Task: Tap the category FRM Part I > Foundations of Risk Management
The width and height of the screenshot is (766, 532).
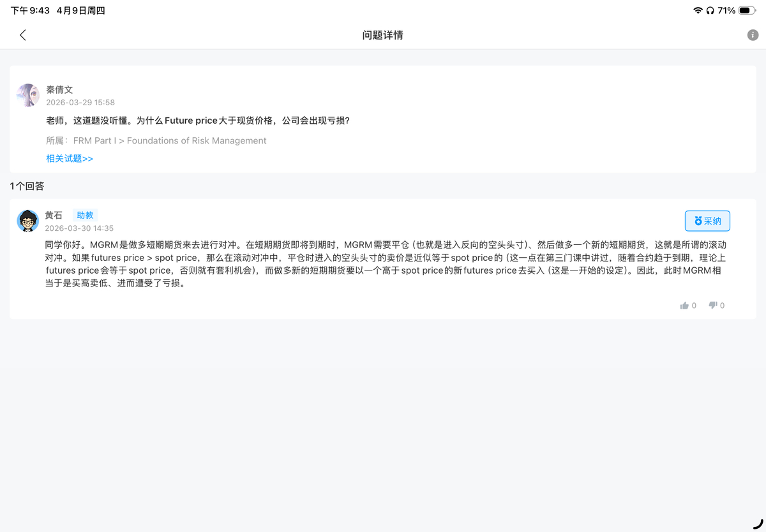Action: click(x=170, y=140)
